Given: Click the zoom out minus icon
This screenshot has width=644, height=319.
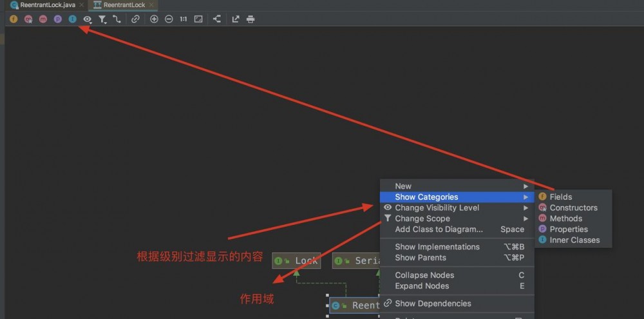Looking at the screenshot, I should pyautogui.click(x=169, y=19).
